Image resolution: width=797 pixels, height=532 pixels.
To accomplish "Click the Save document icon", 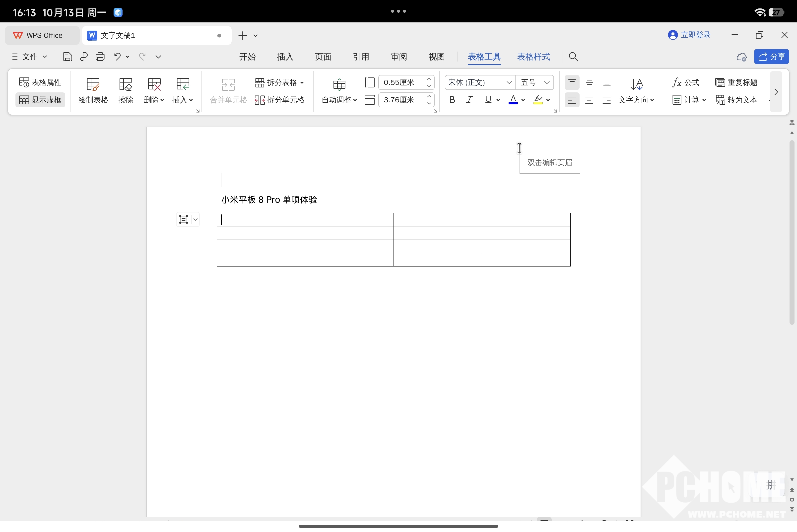I will point(67,57).
